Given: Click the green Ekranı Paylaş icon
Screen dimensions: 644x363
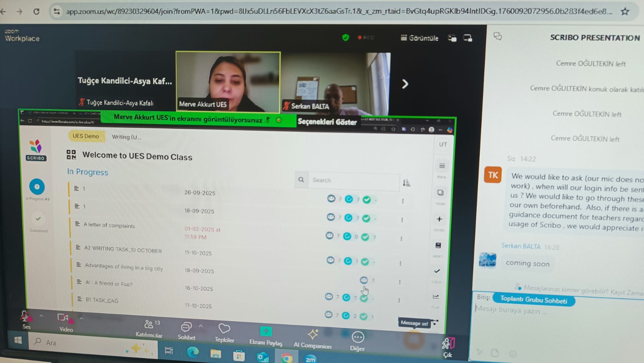Looking at the screenshot, I should click(266, 331).
